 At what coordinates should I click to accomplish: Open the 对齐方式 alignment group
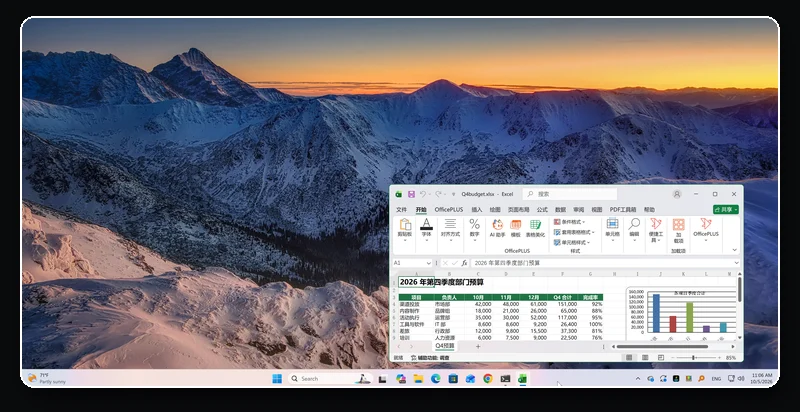(x=450, y=229)
